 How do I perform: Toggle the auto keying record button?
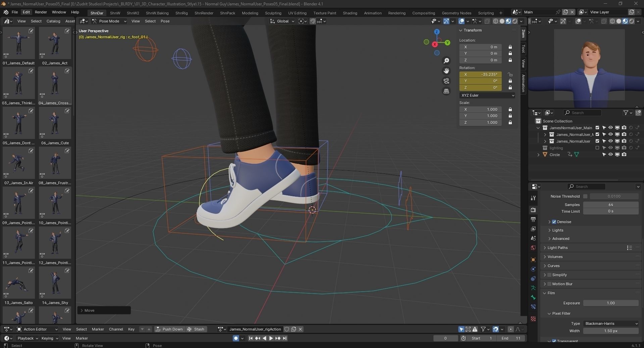236,338
